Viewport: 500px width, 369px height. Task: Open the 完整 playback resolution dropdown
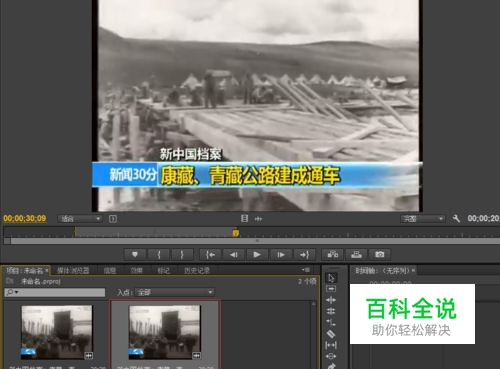pyautogui.click(x=423, y=219)
